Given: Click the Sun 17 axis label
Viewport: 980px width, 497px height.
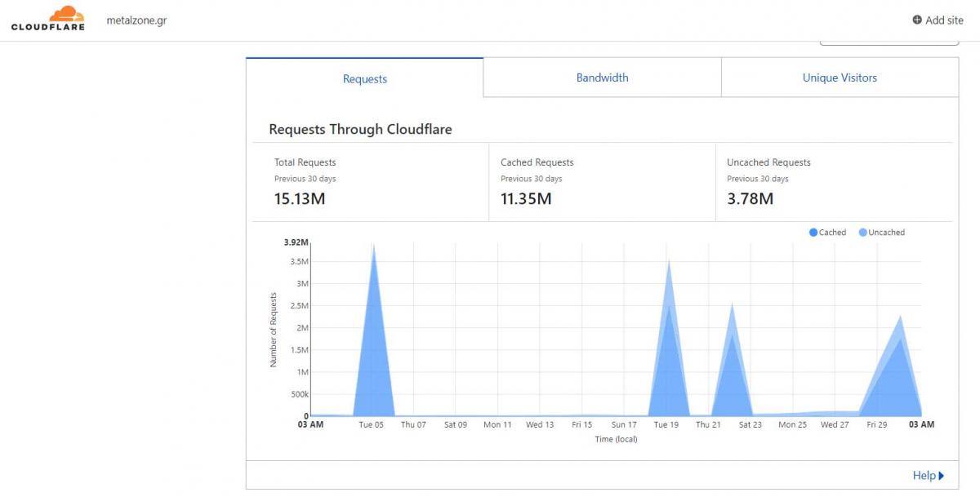Looking at the screenshot, I should (624, 424).
